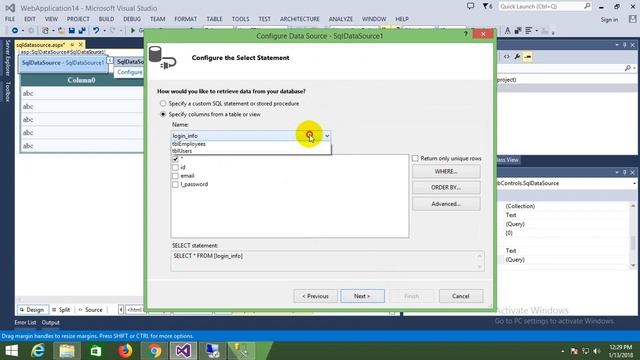The width and height of the screenshot is (640, 360).
Task: Toggle the Name table dropdown arrow
Action: click(x=327, y=136)
